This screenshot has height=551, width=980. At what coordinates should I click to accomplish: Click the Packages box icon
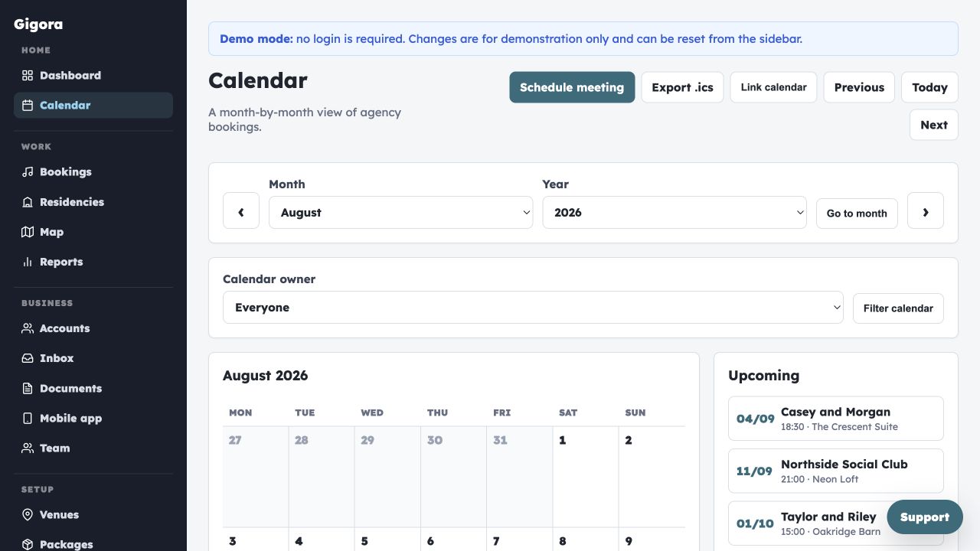pos(28,544)
